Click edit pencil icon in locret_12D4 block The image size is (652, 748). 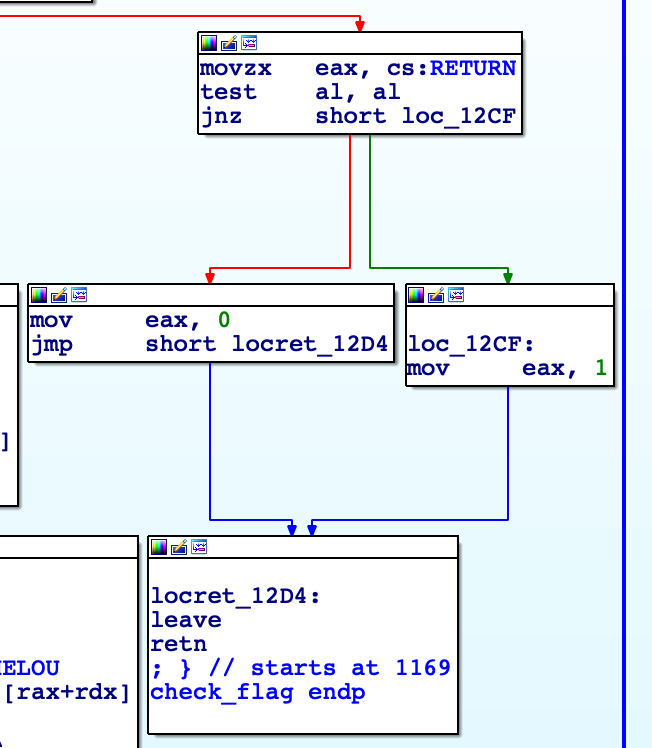(x=179, y=547)
